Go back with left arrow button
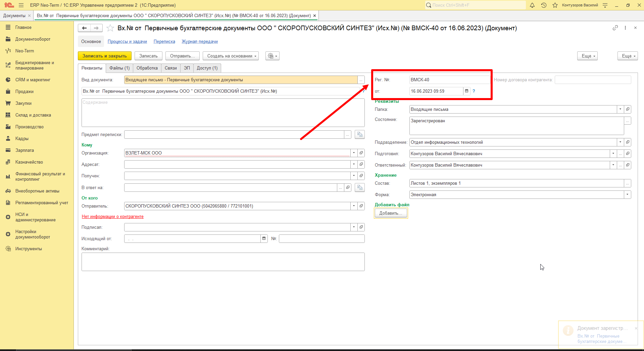Viewport: 644px width, 351px height. tap(84, 28)
